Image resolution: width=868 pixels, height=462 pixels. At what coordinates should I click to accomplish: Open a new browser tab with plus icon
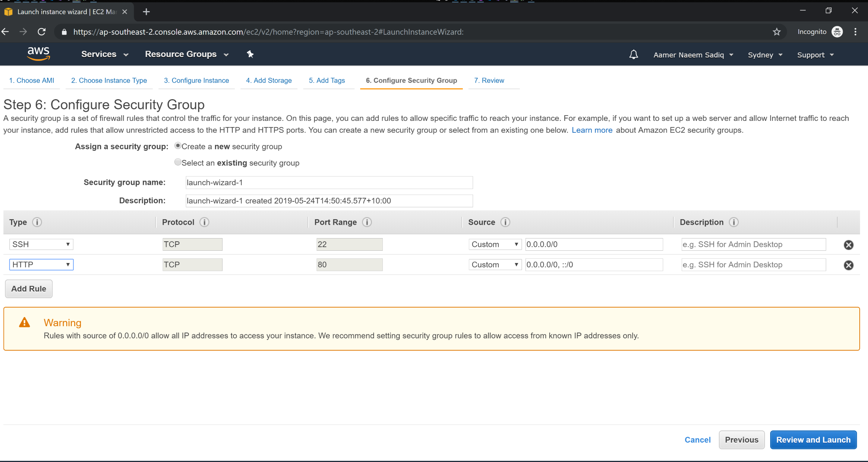click(146, 12)
